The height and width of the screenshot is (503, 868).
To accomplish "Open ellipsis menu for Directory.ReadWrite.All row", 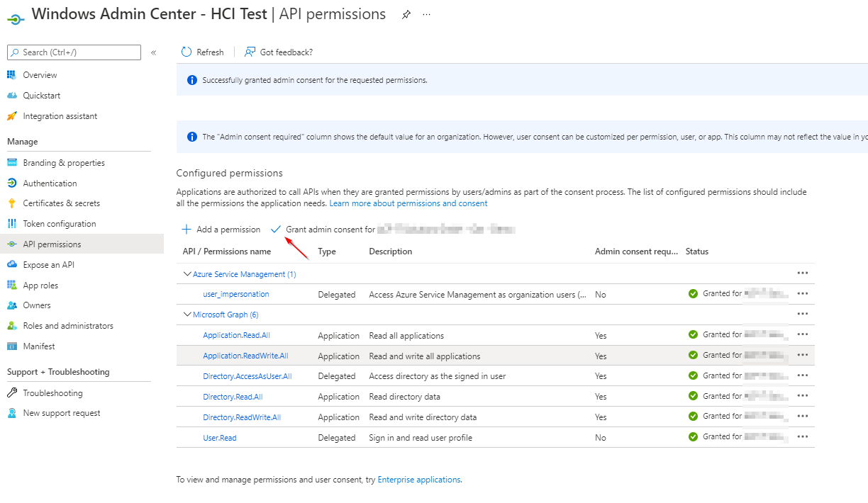I will click(x=803, y=417).
